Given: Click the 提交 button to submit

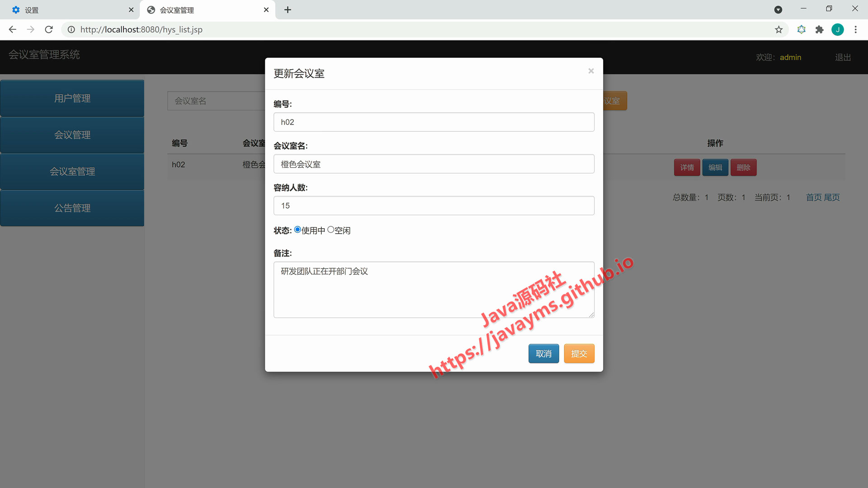Looking at the screenshot, I should point(579,353).
